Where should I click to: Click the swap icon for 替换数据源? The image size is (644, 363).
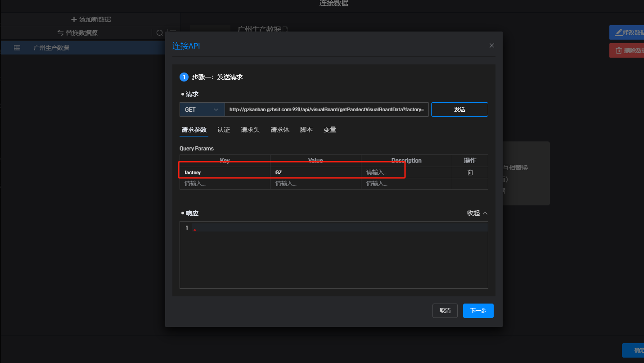click(60, 33)
